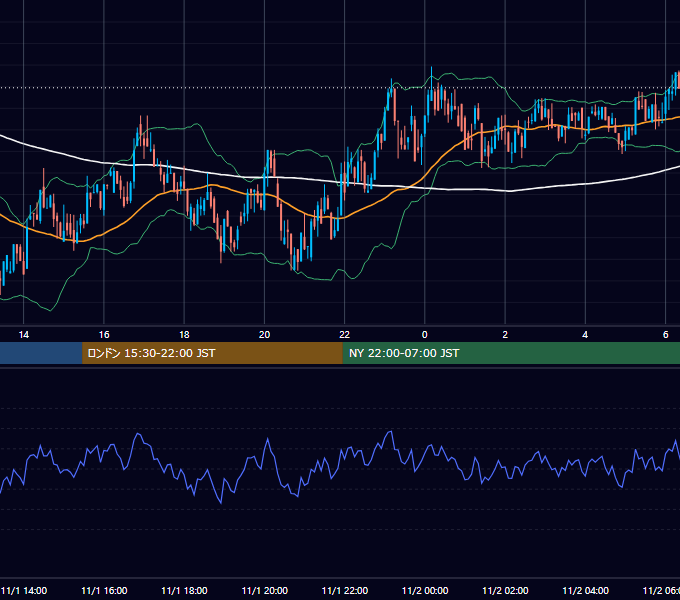Viewport: 680px width, 600px height.
Task: Click the 11/2 02:00 time label
Action: point(505,590)
